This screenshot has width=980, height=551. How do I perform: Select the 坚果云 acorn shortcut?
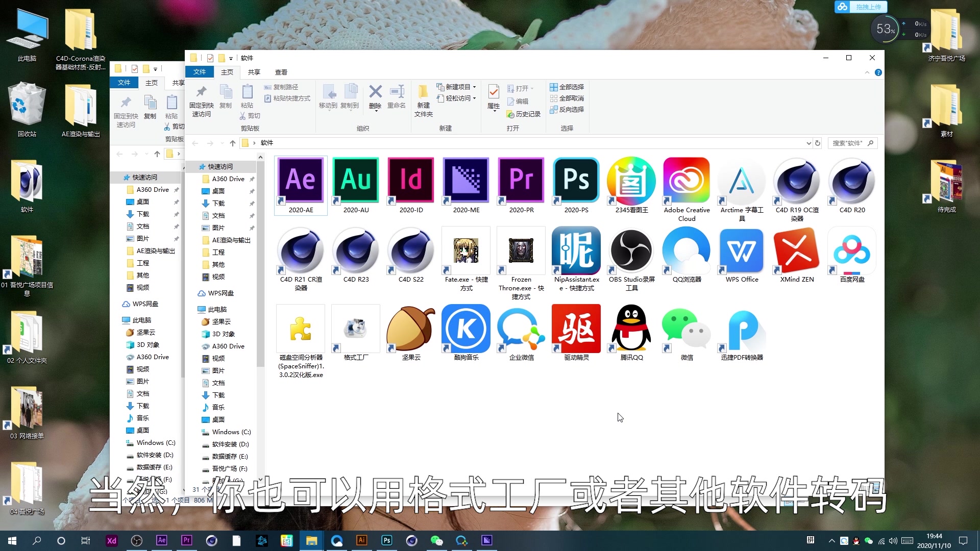click(411, 333)
